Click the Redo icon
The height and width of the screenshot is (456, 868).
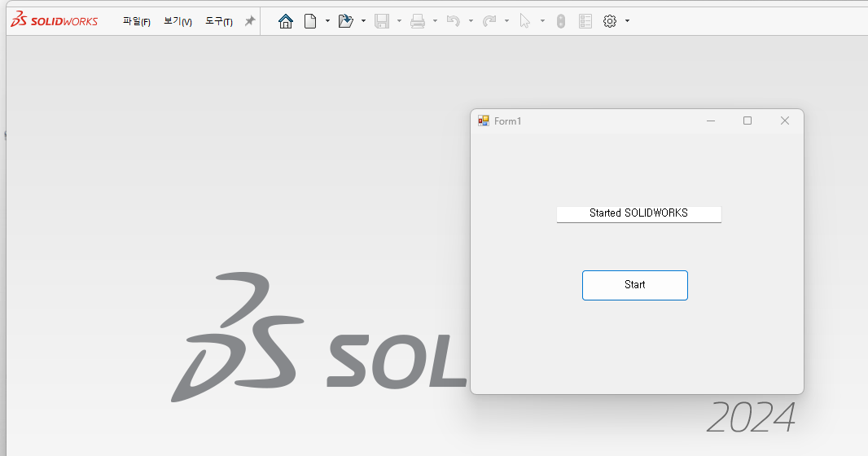(489, 21)
